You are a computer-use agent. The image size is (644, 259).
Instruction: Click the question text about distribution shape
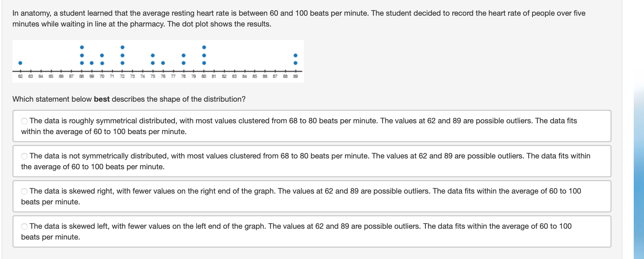click(x=128, y=99)
